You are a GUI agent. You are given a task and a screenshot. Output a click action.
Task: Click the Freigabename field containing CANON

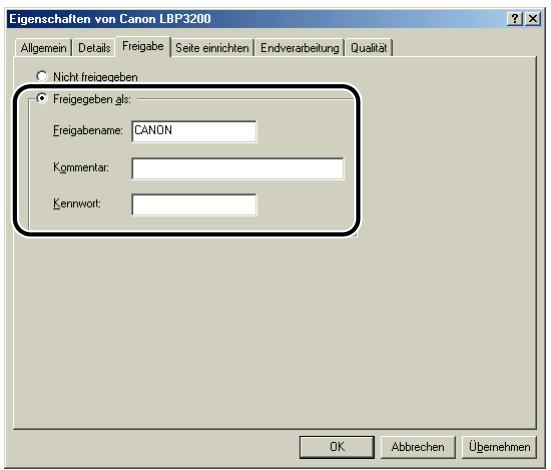coord(194,131)
